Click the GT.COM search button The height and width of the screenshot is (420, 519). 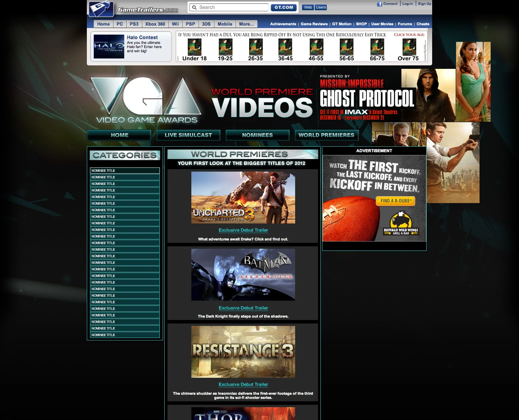[284, 7]
